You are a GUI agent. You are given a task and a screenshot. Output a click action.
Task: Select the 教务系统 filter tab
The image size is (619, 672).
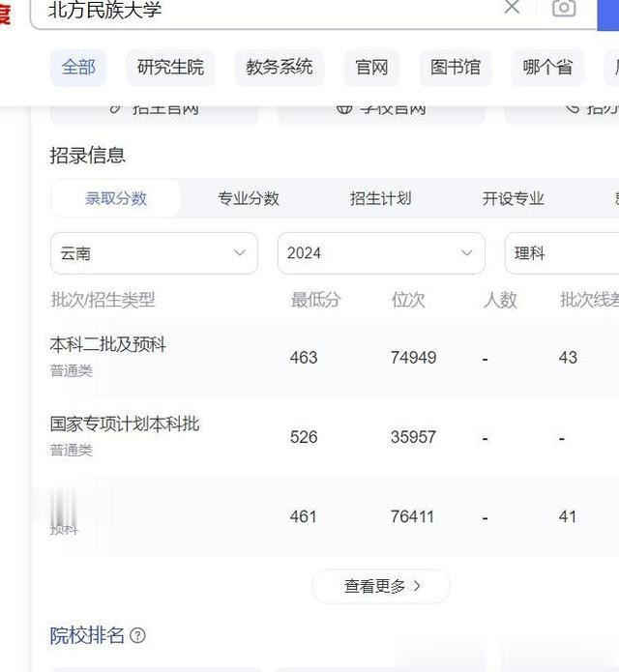[x=280, y=68]
